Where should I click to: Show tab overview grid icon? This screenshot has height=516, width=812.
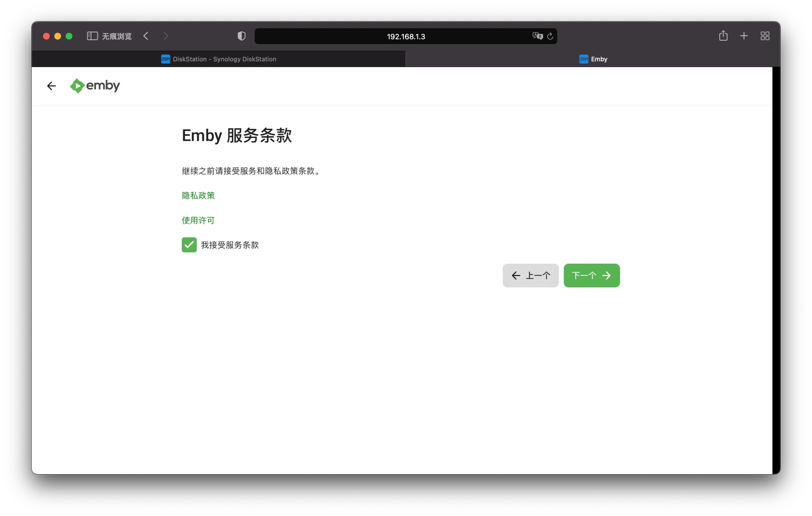coord(765,36)
